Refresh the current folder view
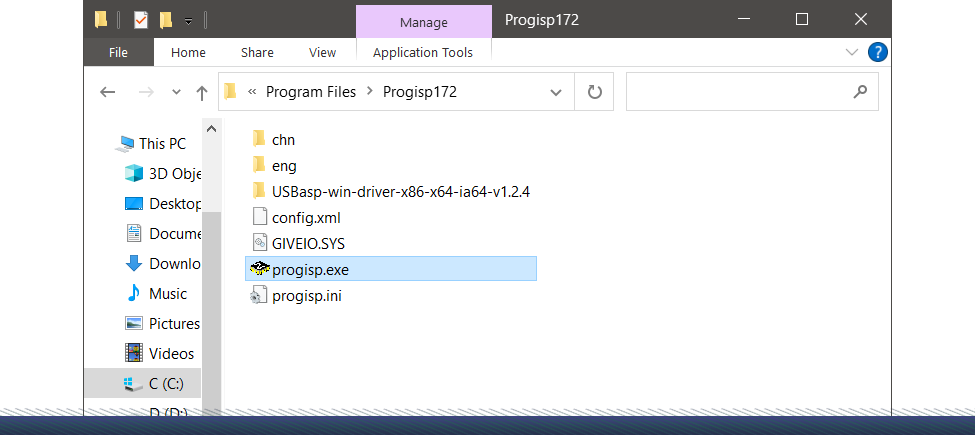This screenshot has height=435, width=975. tap(595, 92)
